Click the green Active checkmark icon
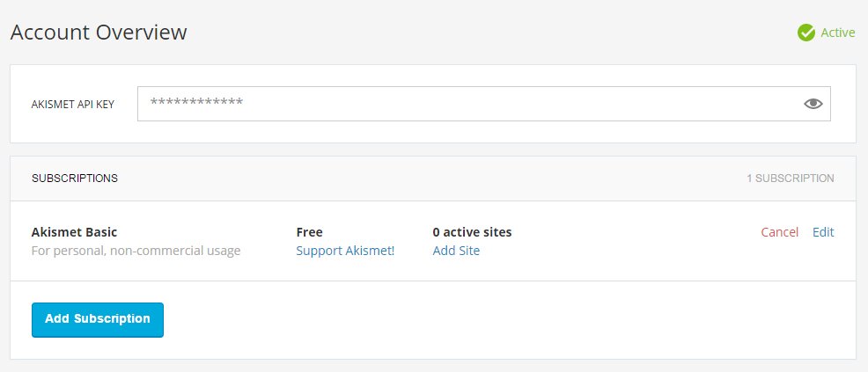Image resolution: width=868 pixels, height=372 pixels. coord(805,33)
